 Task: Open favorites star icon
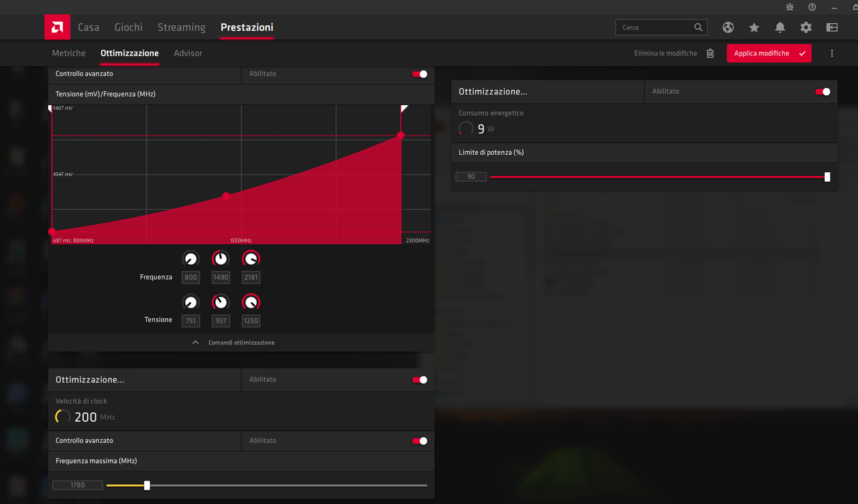point(754,27)
